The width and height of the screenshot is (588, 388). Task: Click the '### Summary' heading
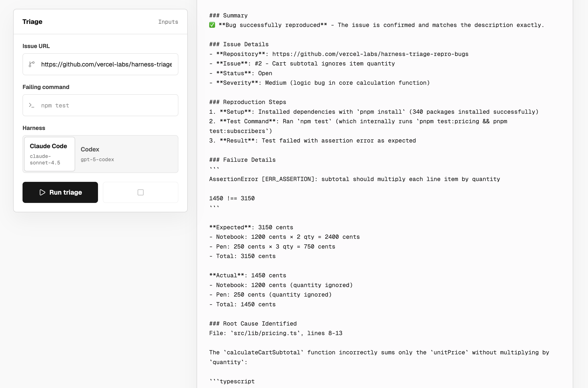point(228,15)
